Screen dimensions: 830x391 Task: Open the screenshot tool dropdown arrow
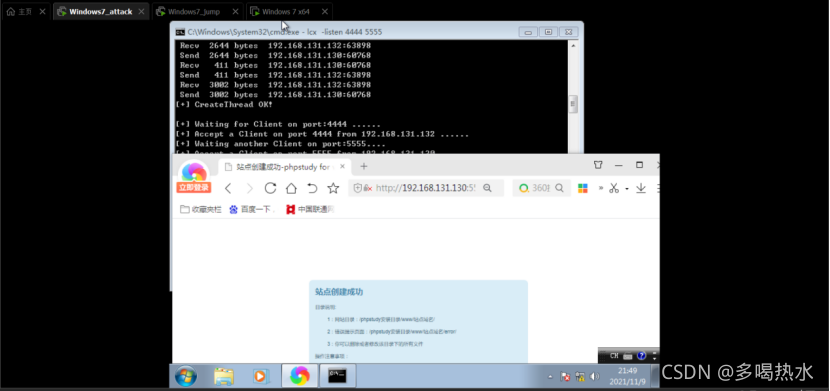pyautogui.click(x=627, y=189)
